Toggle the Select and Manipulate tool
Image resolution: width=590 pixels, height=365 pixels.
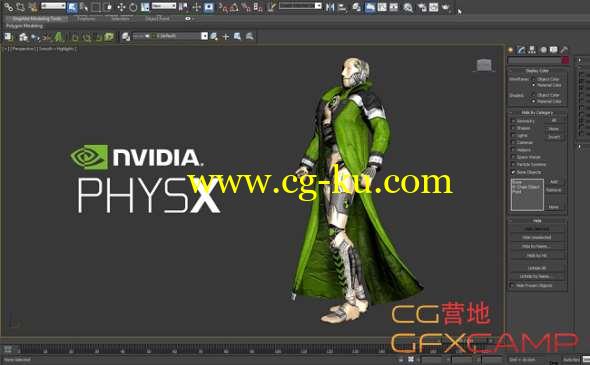click(x=196, y=7)
